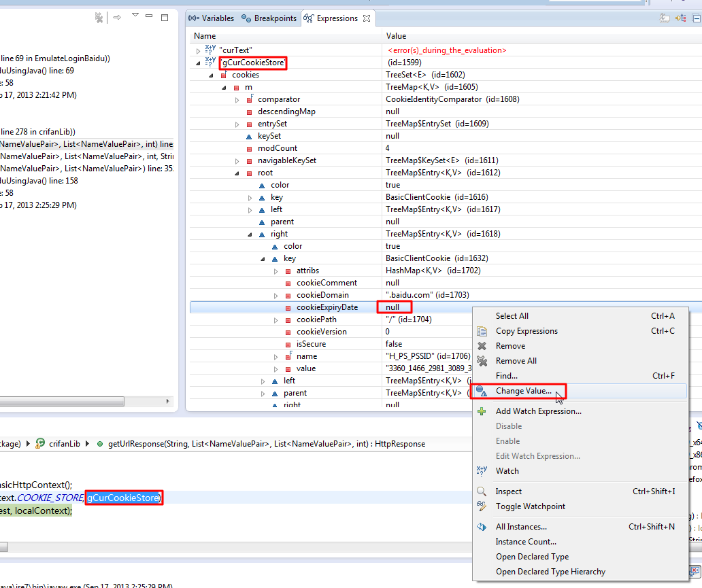Click the ".baidu.com" (id=1703) value
This screenshot has width=702, height=588.
tap(427, 295)
